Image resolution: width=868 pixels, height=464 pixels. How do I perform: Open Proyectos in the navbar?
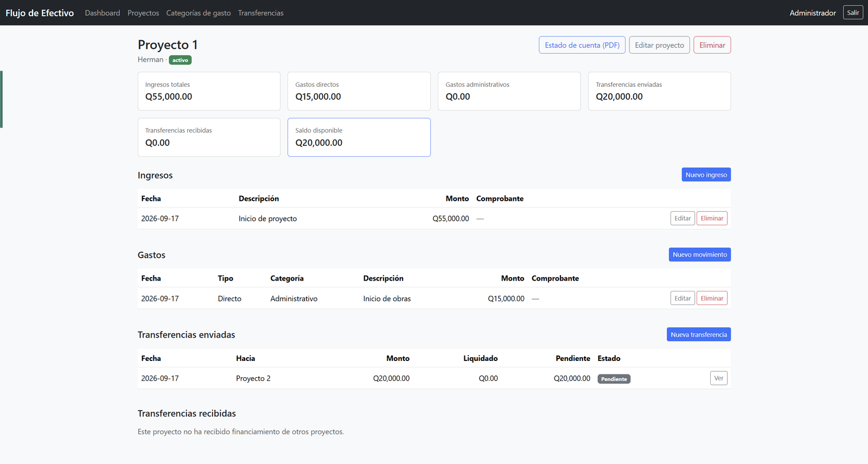coord(143,13)
